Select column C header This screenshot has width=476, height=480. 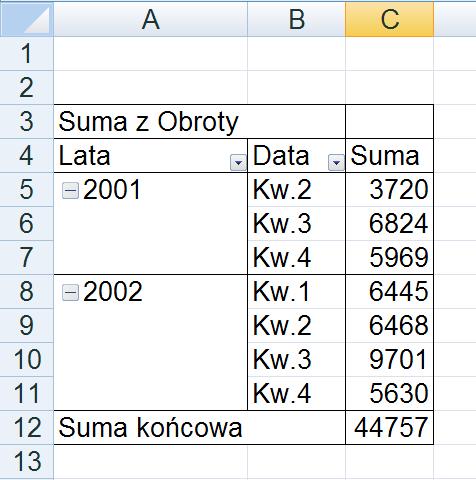[x=390, y=19]
